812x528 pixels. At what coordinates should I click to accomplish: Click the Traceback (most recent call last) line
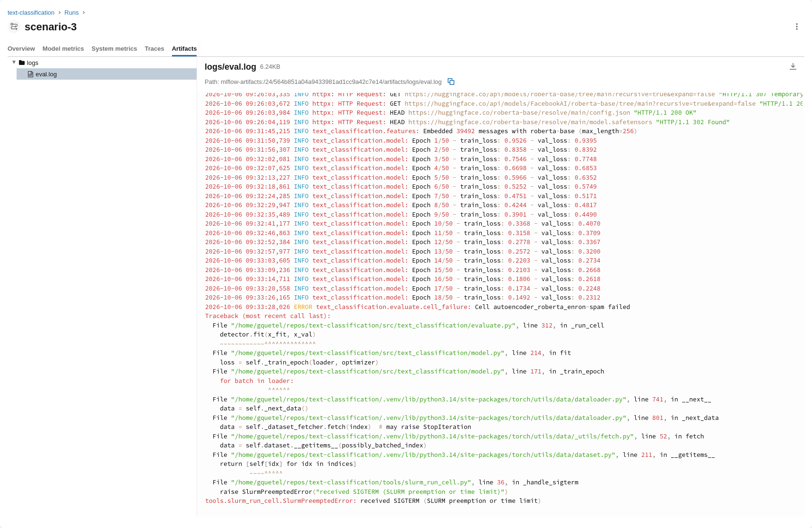point(268,316)
